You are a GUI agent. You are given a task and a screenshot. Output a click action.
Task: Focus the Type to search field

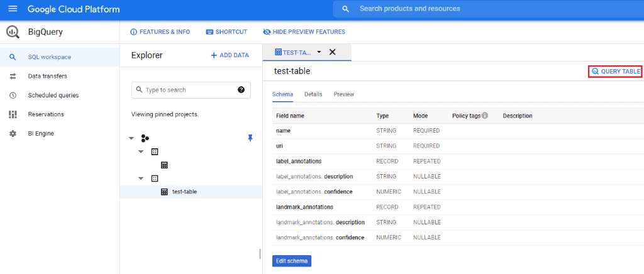pyautogui.click(x=191, y=90)
